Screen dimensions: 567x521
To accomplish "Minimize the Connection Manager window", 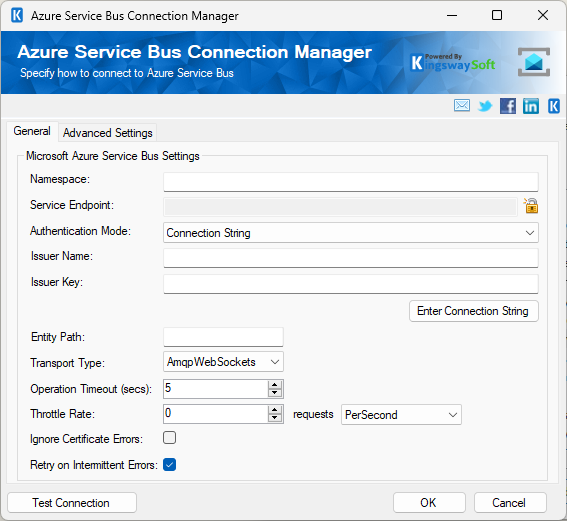I will pos(452,16).
